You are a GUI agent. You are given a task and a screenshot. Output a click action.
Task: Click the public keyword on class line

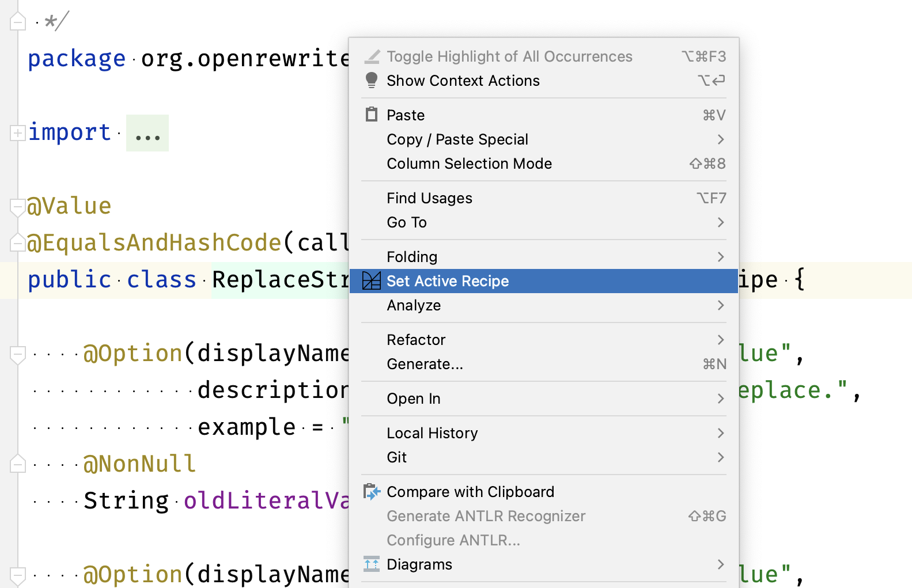tap(70, 280)
